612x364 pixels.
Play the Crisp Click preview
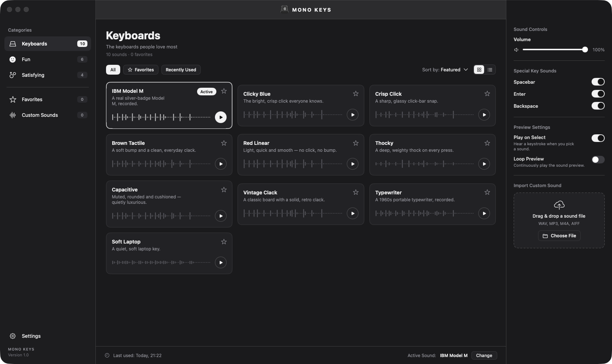click(x=484, y=115)
